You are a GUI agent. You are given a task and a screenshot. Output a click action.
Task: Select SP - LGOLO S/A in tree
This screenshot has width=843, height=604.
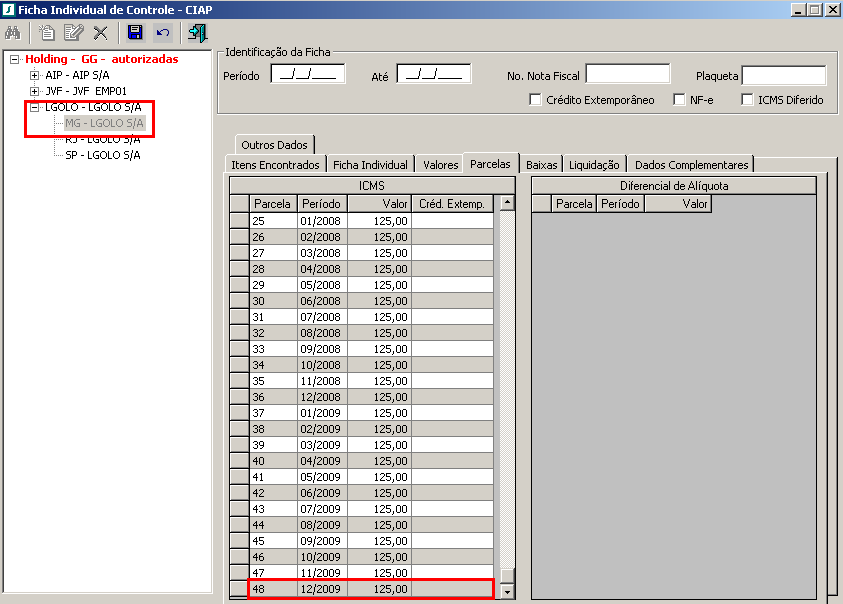102,155
